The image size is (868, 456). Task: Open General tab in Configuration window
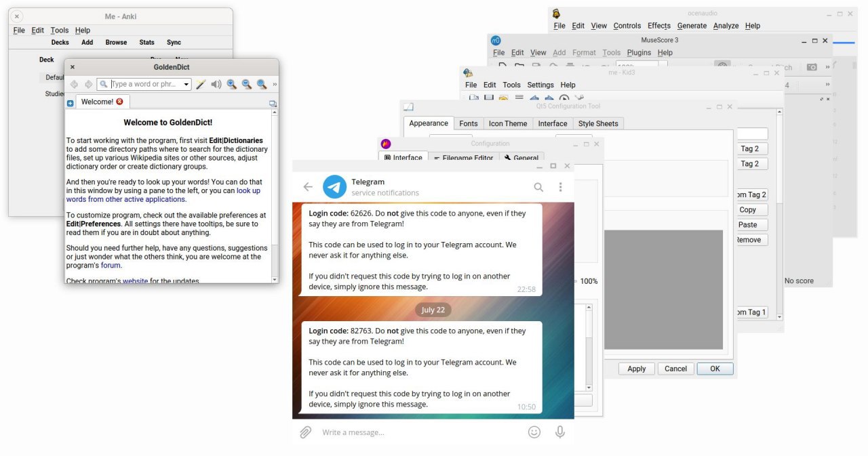(x=521, y=157)
